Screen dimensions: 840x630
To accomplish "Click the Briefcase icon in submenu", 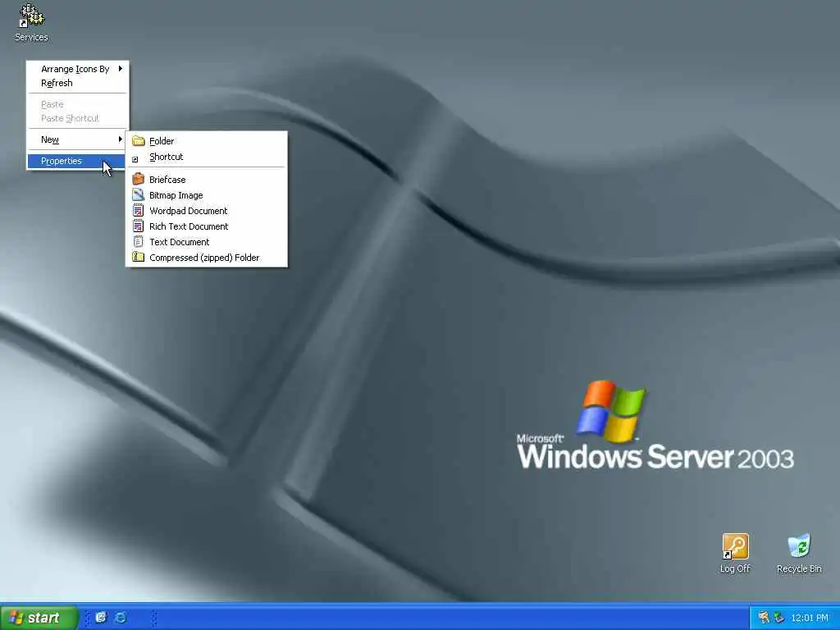I will click(138, 179).
